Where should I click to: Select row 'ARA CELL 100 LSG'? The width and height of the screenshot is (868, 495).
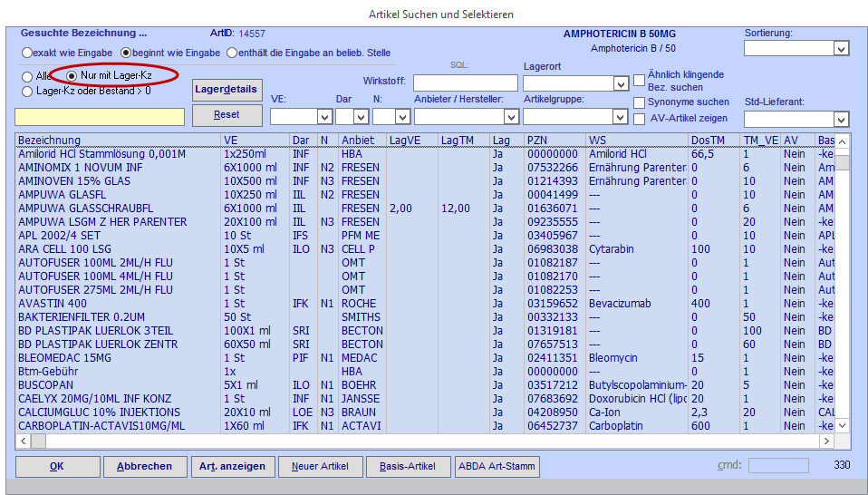point(425,249)
